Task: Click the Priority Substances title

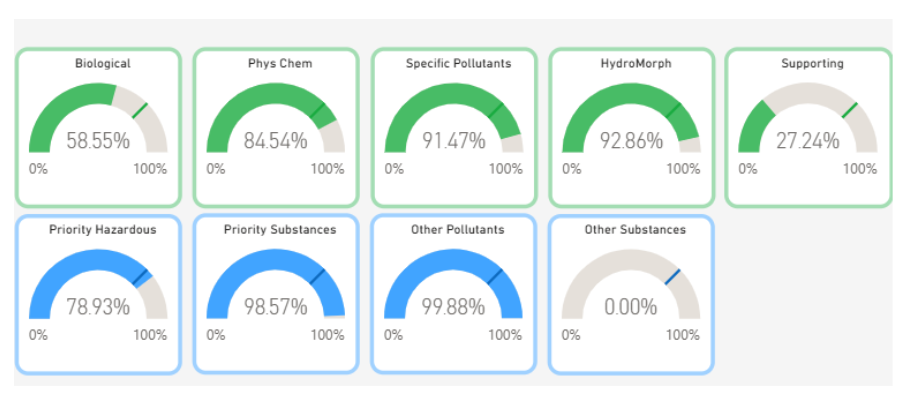Action: tap(280, 230)
